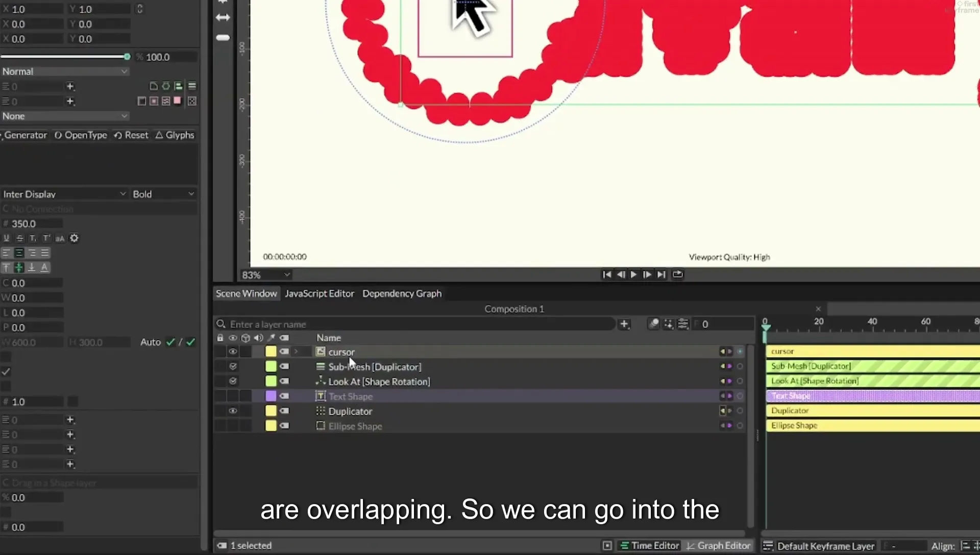Click the strikethrough text style icon

point(20,238)
